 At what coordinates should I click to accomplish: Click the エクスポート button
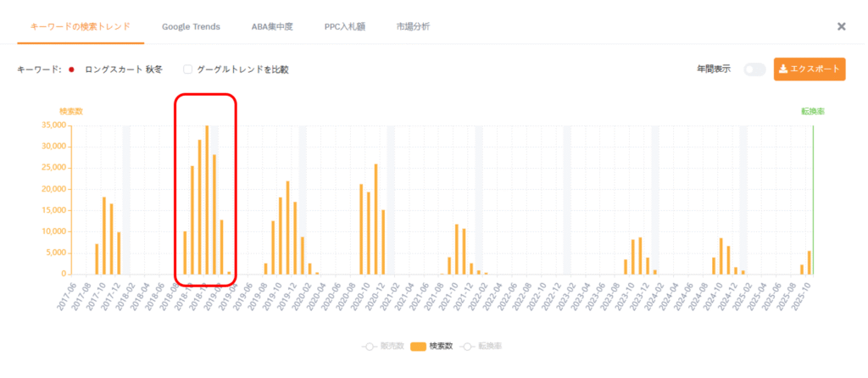[x=810, y=69]
